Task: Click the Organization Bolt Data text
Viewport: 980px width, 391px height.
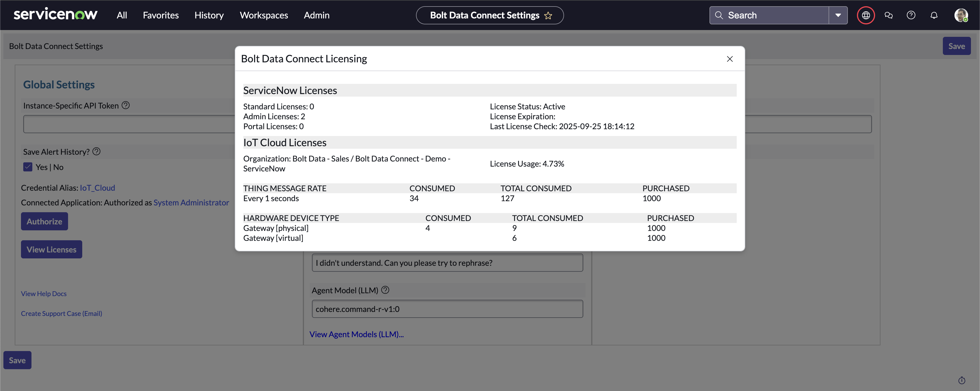Action: 347,163
